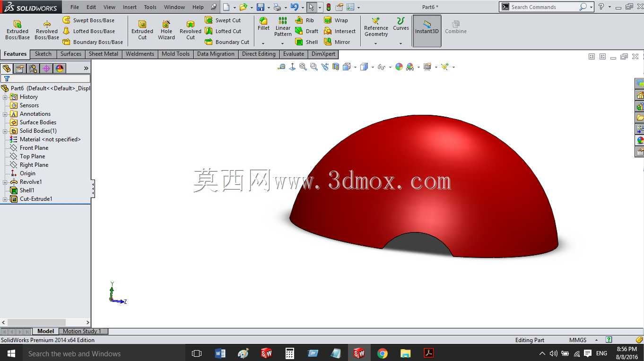Open the unit system dropdown next to MMGS

[x=596, y=340]
